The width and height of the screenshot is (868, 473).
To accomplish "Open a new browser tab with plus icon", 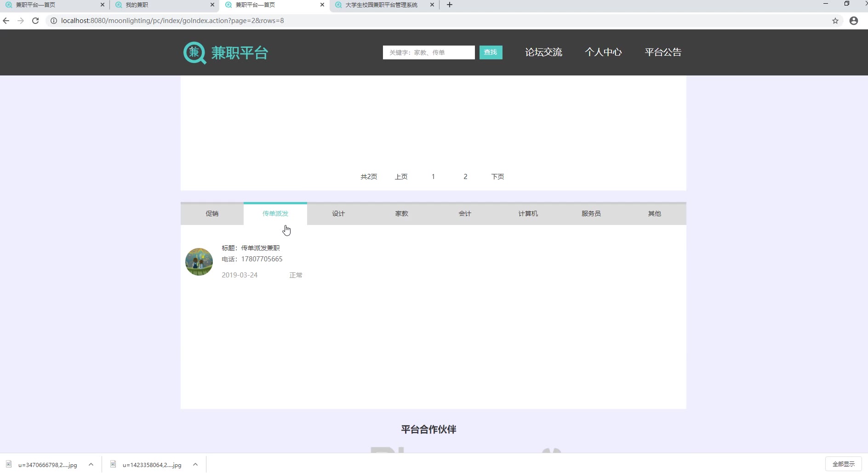I will coord(450,5).
